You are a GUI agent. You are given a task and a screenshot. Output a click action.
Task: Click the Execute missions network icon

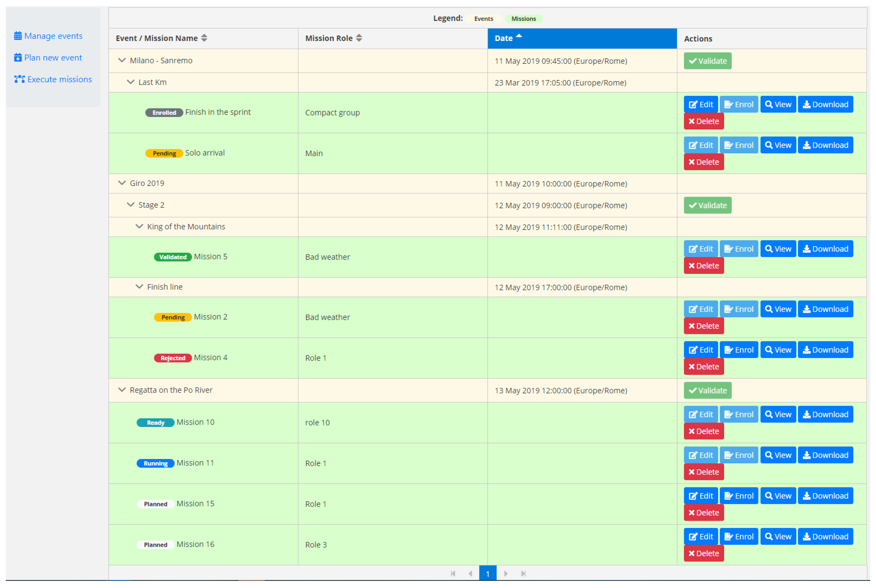tap(19, 79)
